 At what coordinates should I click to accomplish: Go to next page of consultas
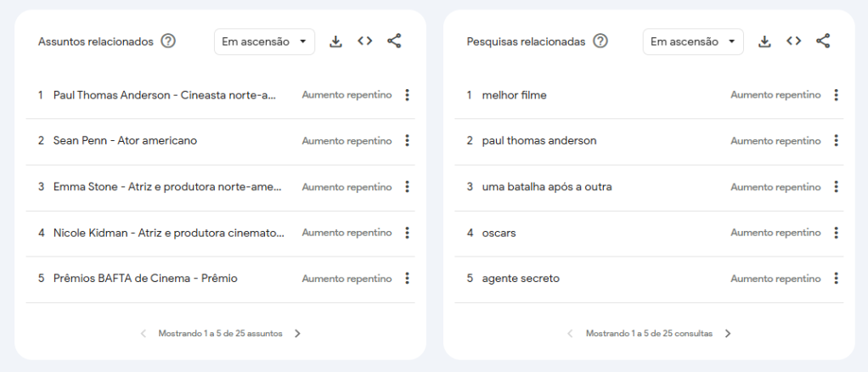728,334
